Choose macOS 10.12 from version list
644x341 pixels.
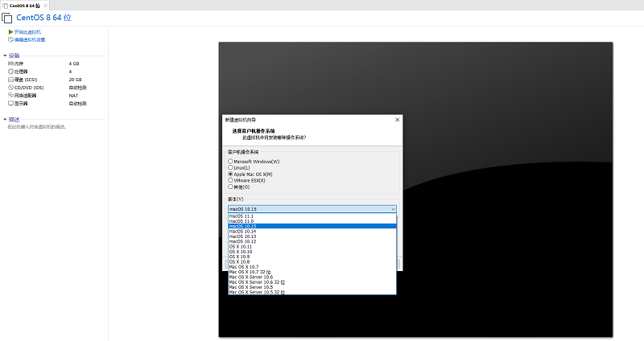point(312,241)
